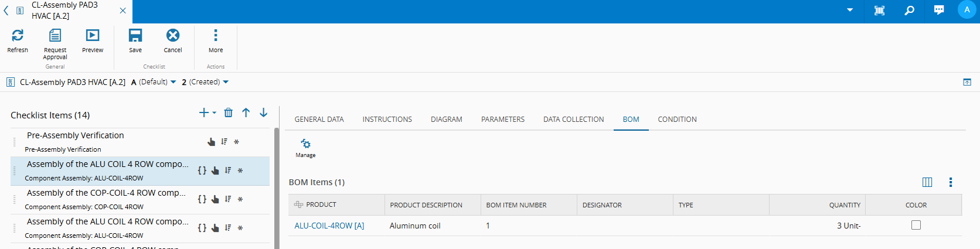Open the checklist Preview
The height and width of the screenshot is (249, 980).
93,36
